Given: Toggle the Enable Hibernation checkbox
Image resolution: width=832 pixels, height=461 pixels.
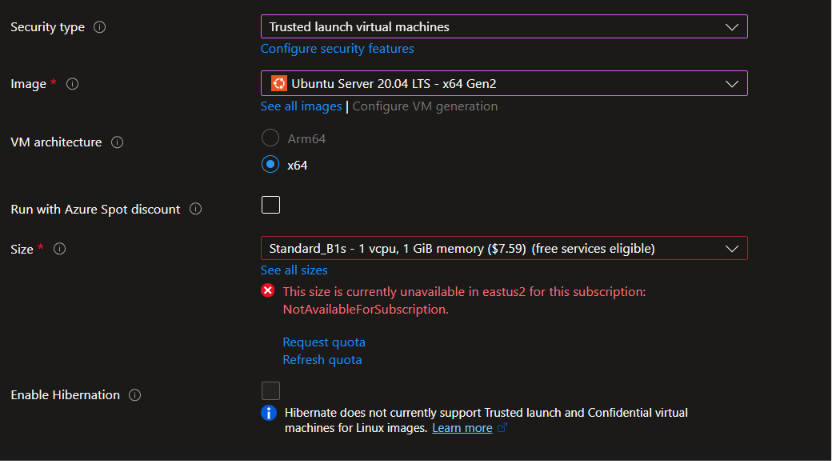Looking at the screenshot, I should 271,390.
